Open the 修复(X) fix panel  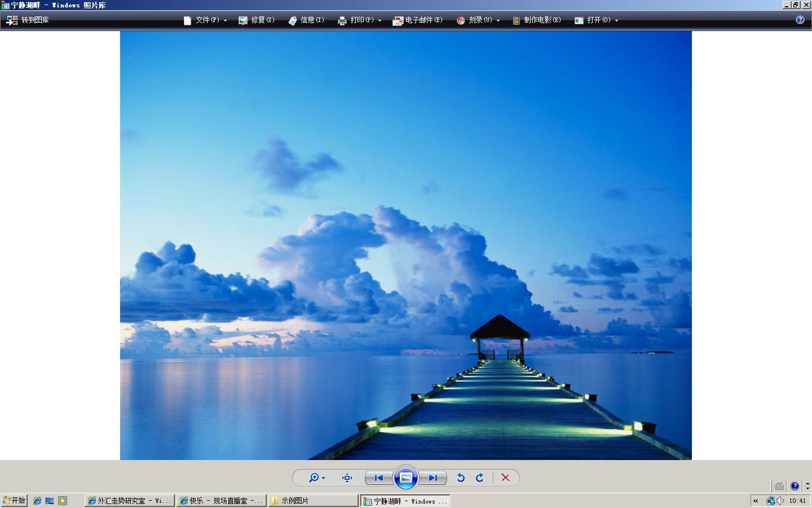pos(257,20)
